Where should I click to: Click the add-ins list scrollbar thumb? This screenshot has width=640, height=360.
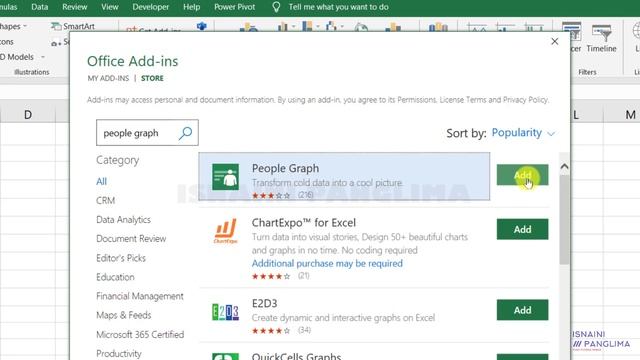pyautogui.click(x=564, y=220)
